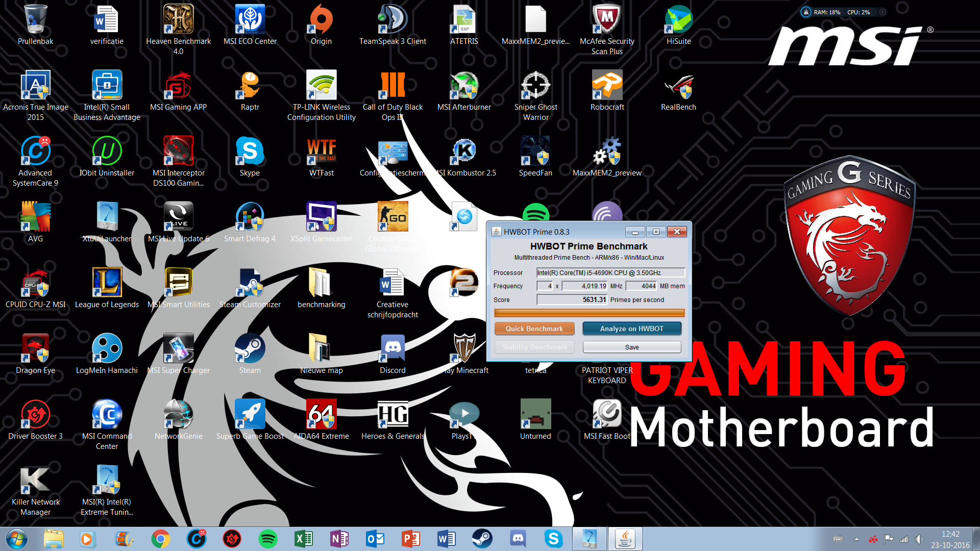Open Spotify from the taskbar
The height and width of the screenshot is (551, 980).
pyautogui.click(x=267, y=539)
